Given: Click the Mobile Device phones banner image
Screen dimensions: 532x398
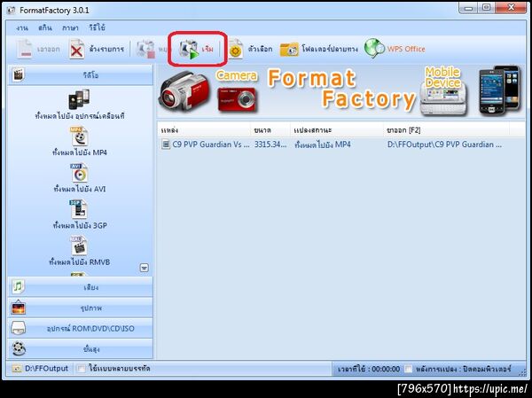Looking at the screenshot, I should click(x=499, y=90).
